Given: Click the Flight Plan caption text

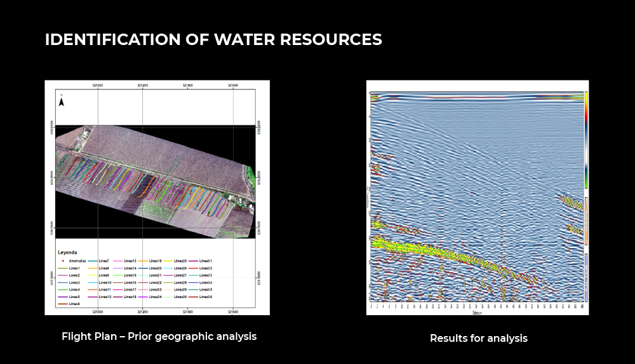Looking at the screenshot, I should [x=159, y=337].
